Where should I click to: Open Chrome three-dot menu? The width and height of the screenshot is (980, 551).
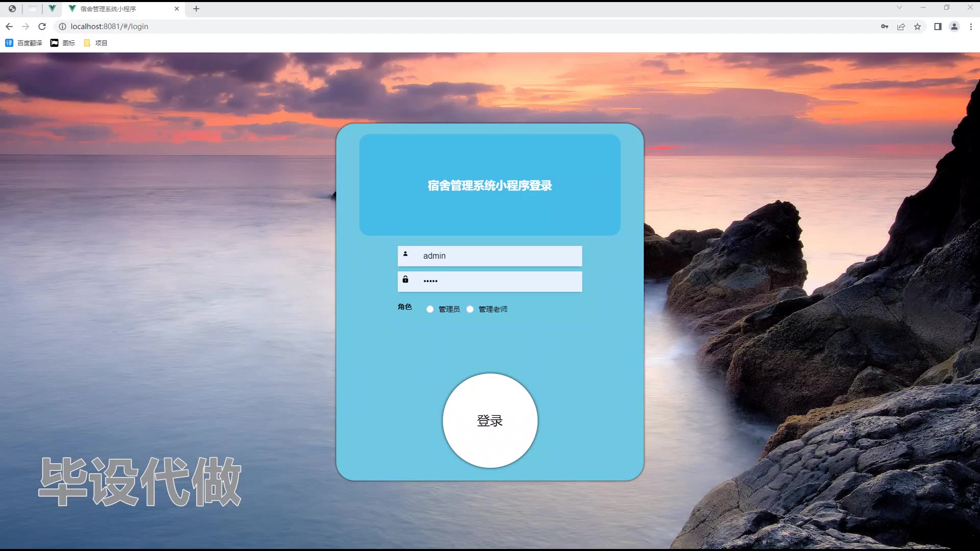point(971,27)
